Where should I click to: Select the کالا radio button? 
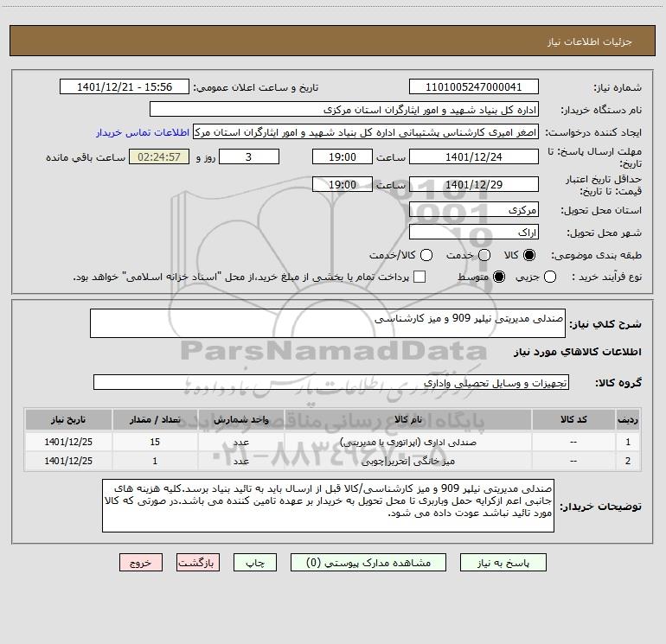tap(529, 255)
